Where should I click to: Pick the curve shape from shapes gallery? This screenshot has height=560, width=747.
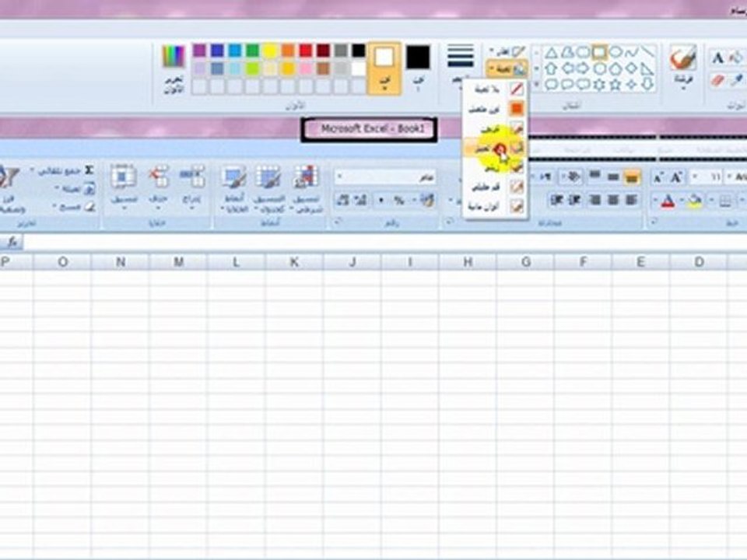631,52
